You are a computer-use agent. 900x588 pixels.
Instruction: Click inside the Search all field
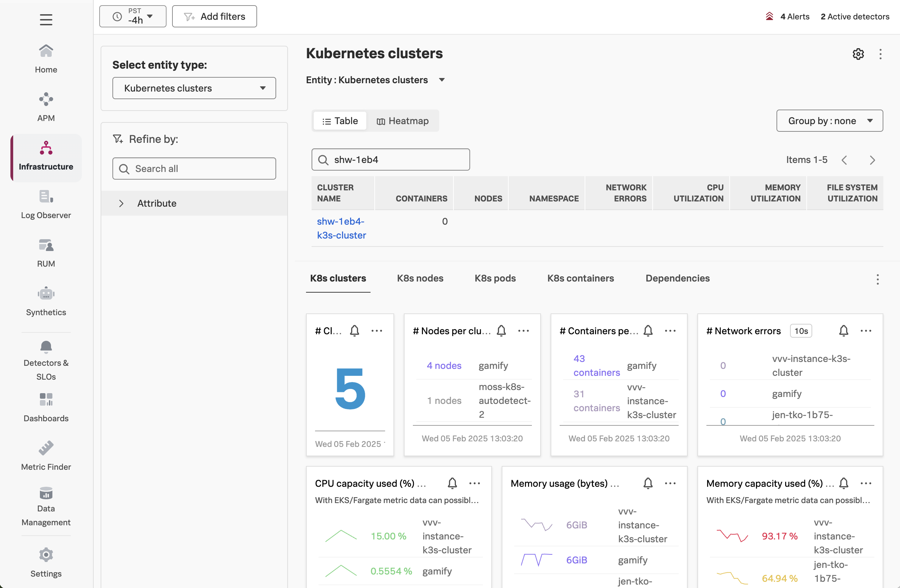pos(194,168)
